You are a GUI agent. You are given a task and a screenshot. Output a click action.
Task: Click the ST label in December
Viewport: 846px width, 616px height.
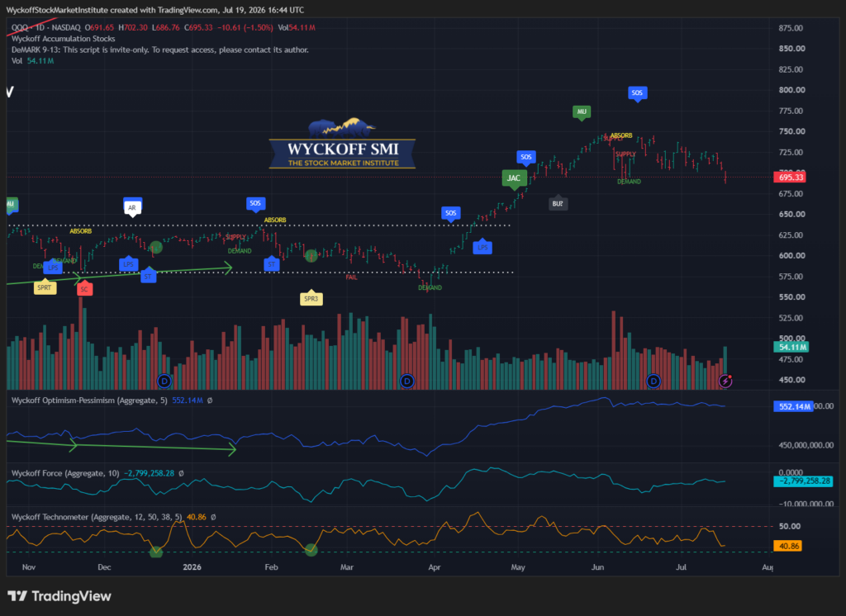tap(148, 277)
